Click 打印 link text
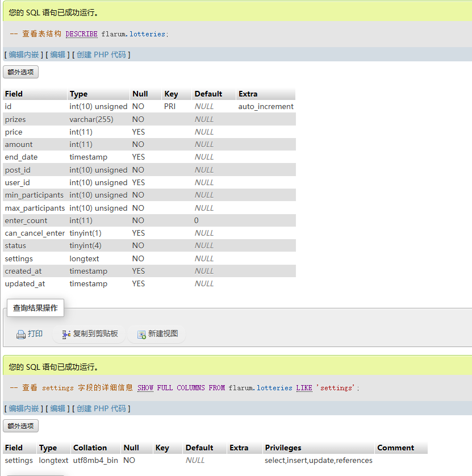Screen dimensions: 472x476 tap(35, 333)
